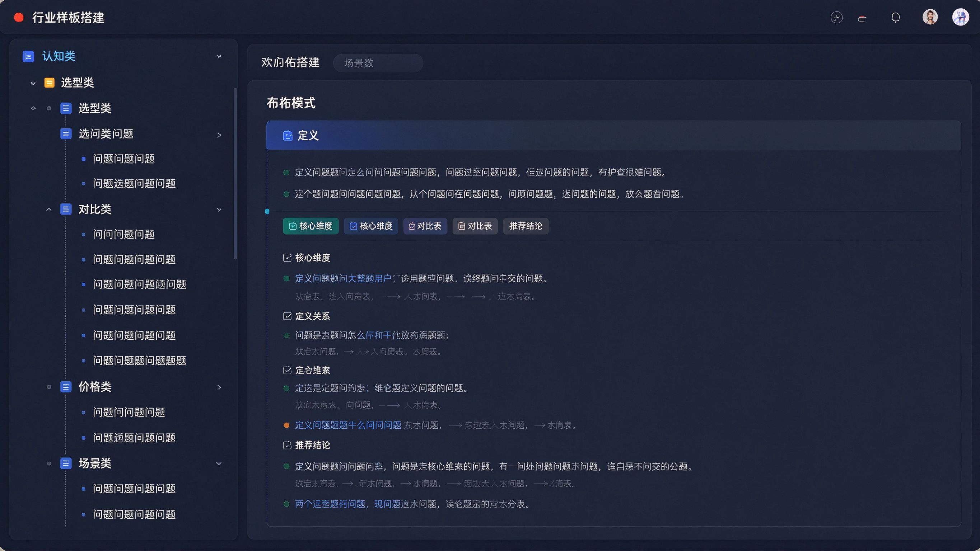Toggle the 核心维度 section checkbox
Image resolution: width=980 pixels, height=551 pixels.
(287, 258)
